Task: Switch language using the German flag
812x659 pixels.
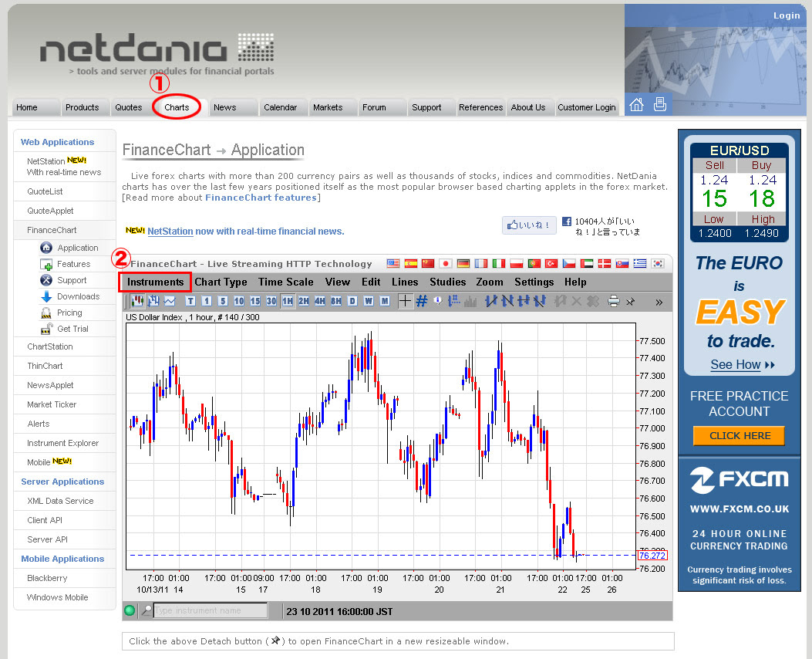Action: point(463,264)
